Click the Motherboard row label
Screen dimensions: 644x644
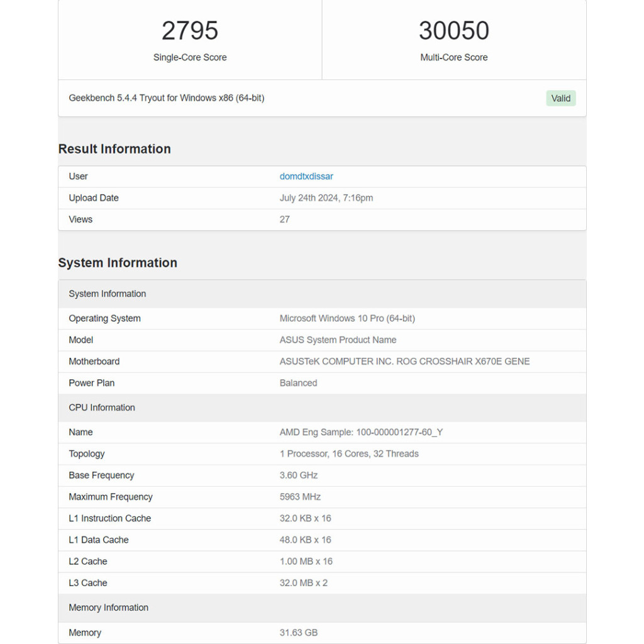(94, 362)
